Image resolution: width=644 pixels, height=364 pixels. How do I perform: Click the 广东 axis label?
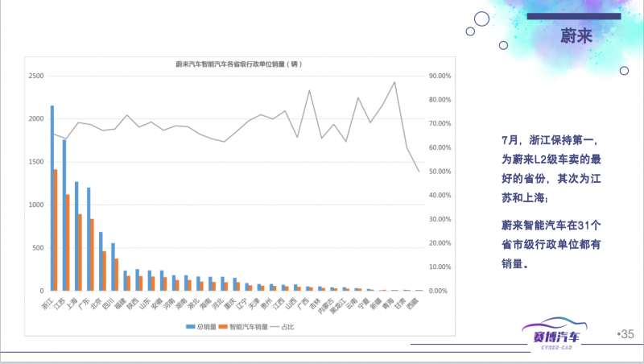84,303
